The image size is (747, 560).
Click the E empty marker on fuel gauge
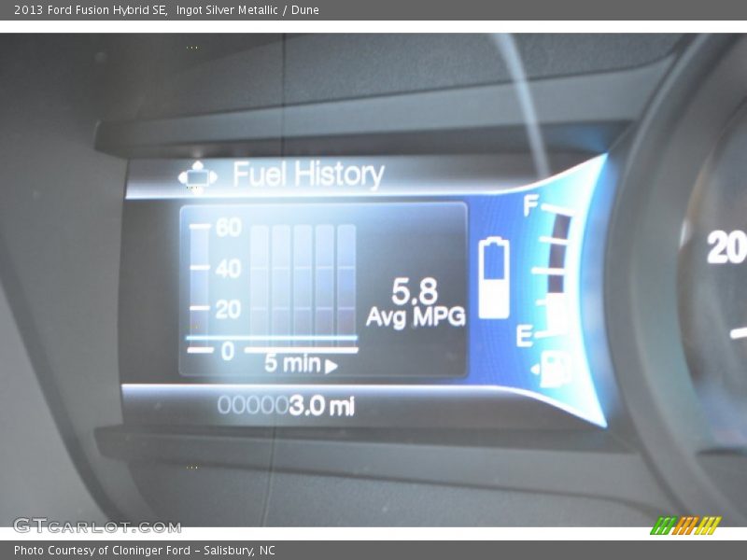pos(525,335)
